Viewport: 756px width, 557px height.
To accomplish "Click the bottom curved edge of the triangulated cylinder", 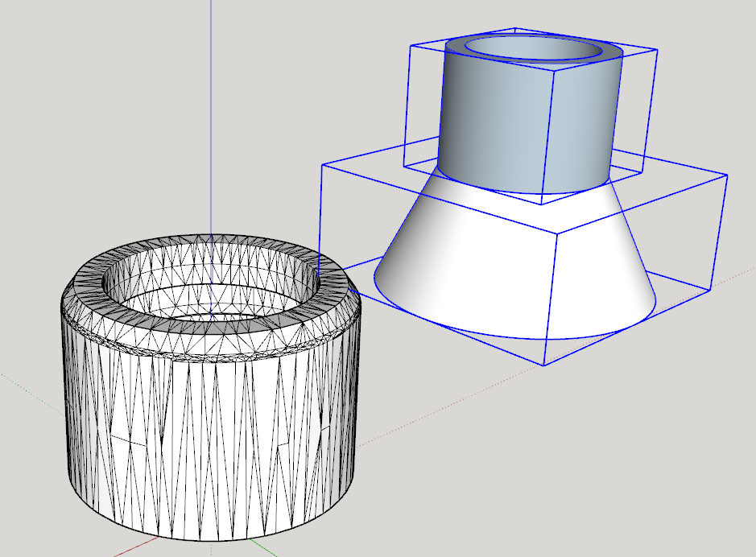I will 211,539.
